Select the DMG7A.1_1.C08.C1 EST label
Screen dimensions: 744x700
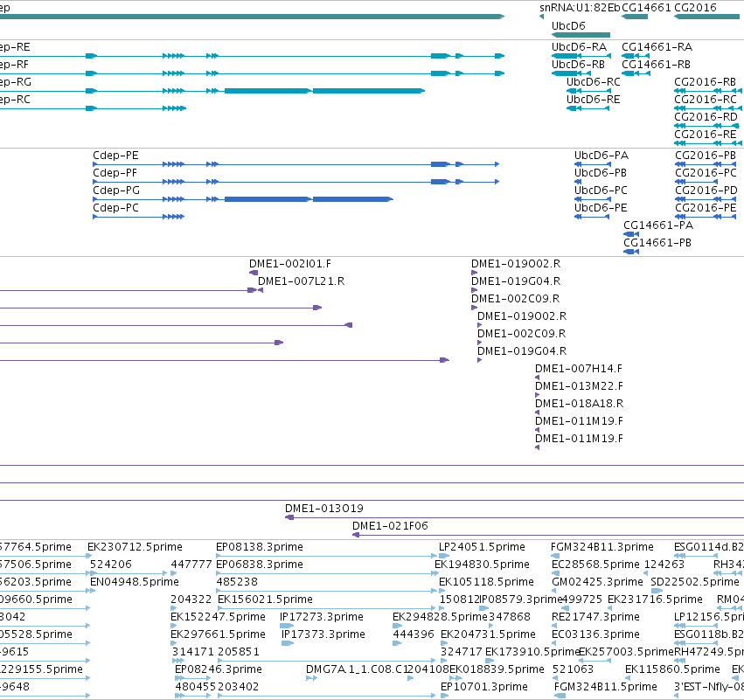click(x=357, y=670)
